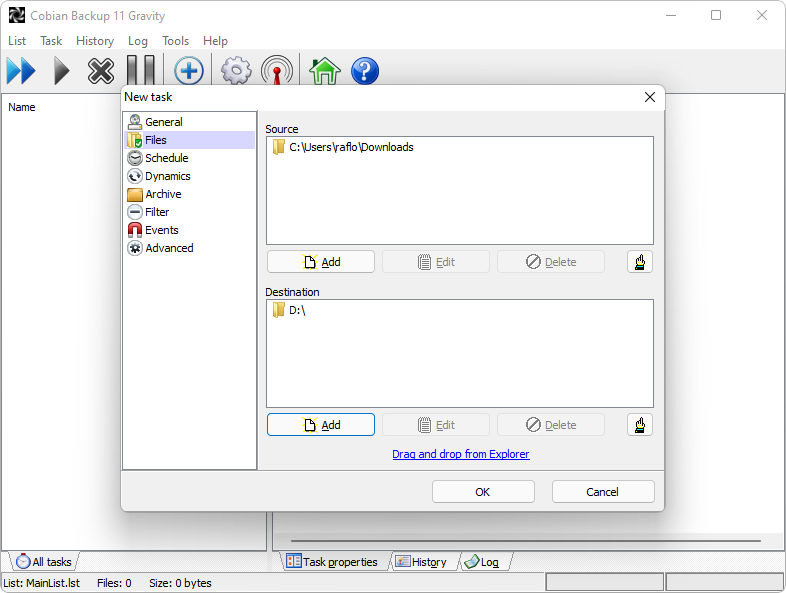Screen dimensions: 786x593
Task: Click Edit button under Source list
Action: pyautogui.click(x=436, y=262)
